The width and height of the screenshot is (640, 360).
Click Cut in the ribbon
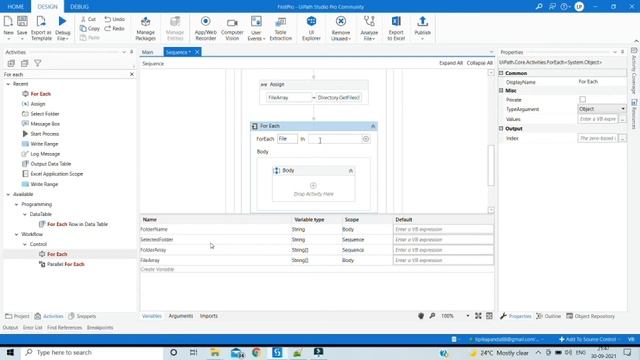[88, 19]
